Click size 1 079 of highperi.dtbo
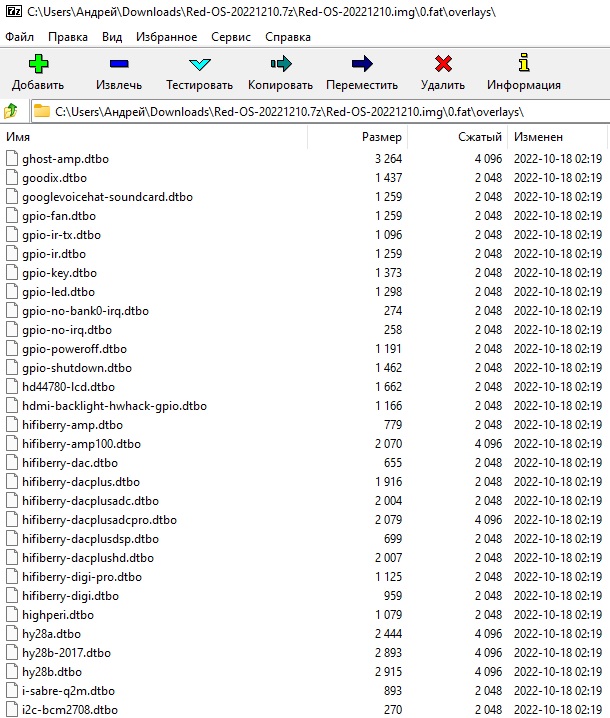The width and height of the screenshot is (610, 718). (x=388, y=615)
